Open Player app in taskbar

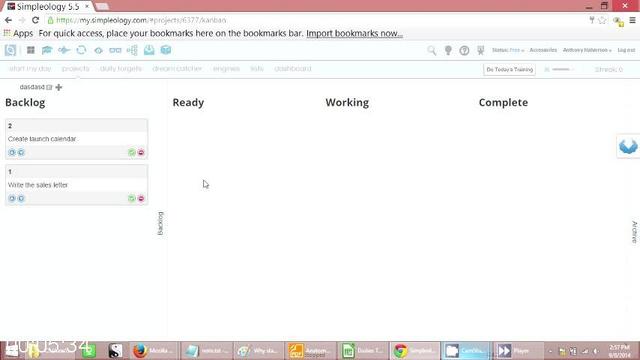coord(518,351)
